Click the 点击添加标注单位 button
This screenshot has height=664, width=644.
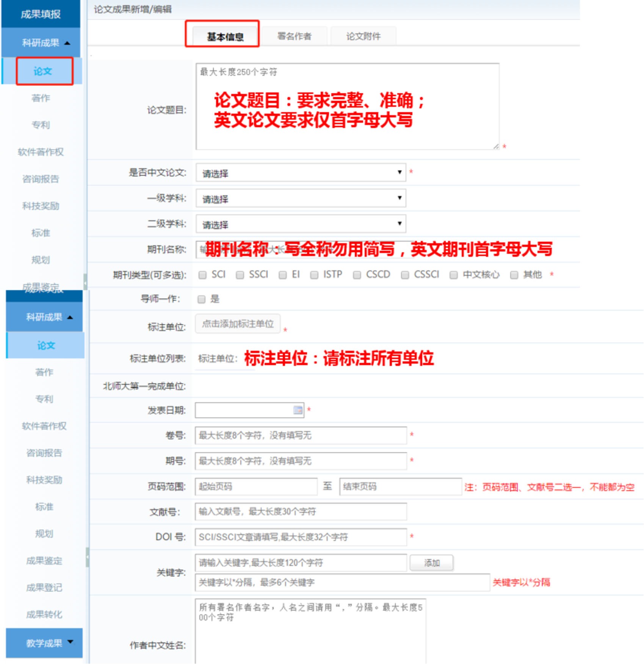pyautogui.click(x=238, y=324)
